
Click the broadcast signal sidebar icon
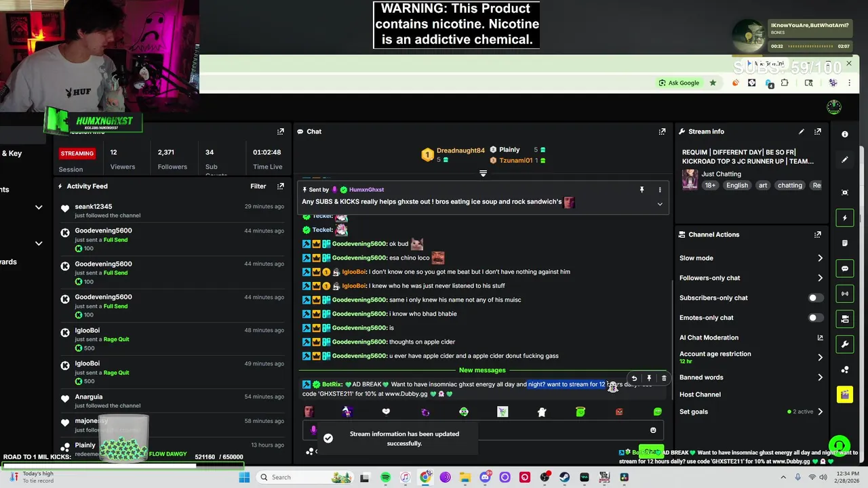[845, 294]
